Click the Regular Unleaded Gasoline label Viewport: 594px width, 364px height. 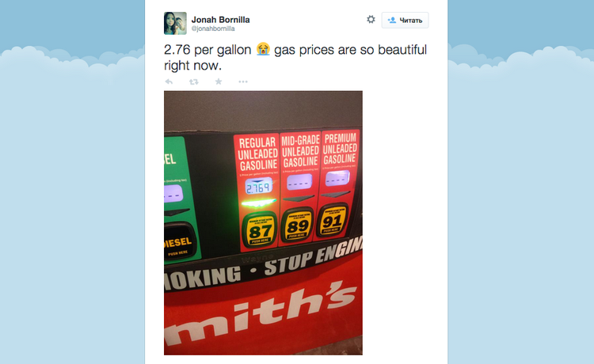pyautogui.click(x=258, y=154)
